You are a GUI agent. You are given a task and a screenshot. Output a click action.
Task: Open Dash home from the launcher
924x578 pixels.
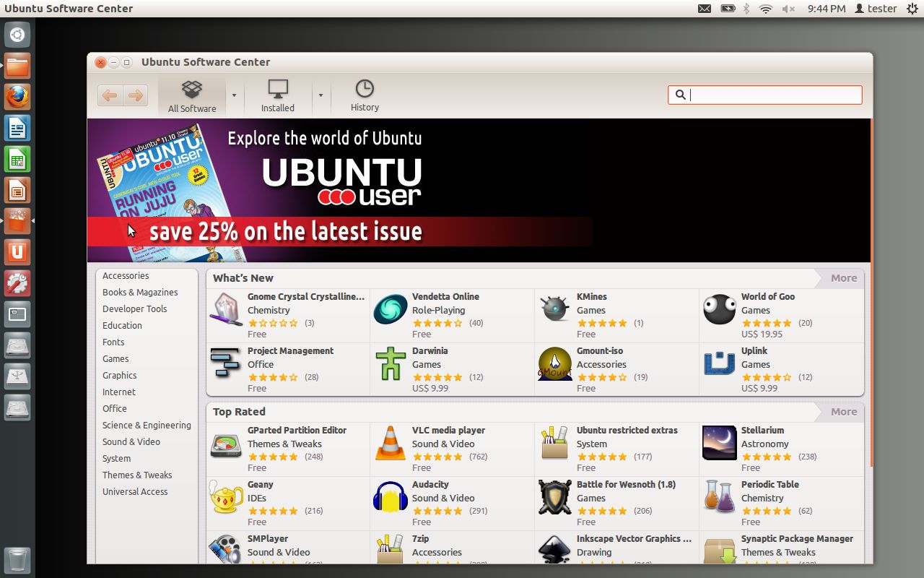click(x=17, y=35)
